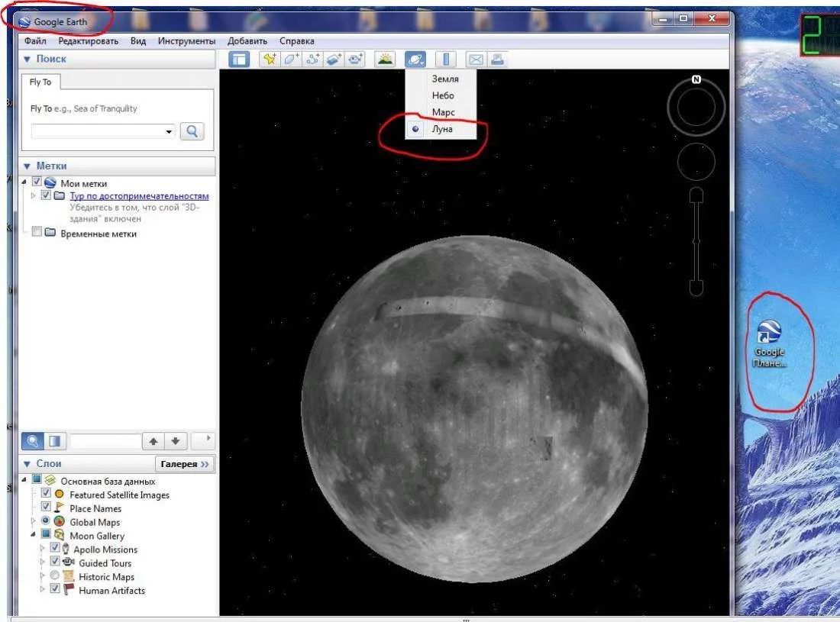Expand the Guided Tours tree node
The image size is (840, 622).
(x=42, y=563)
